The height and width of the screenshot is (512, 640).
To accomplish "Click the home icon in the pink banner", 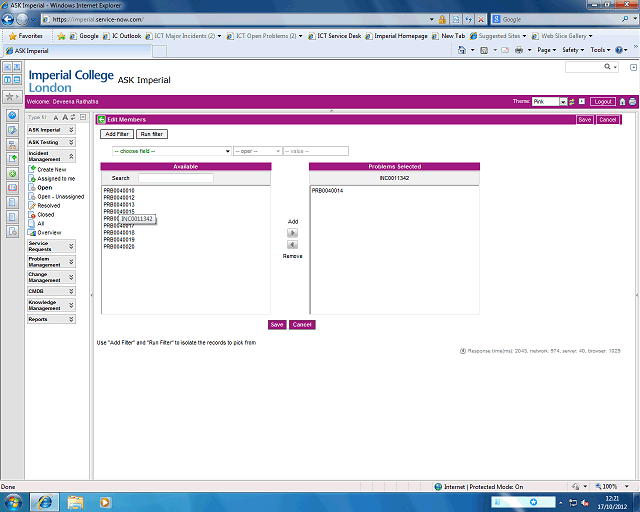I will [x=623, y=102].
